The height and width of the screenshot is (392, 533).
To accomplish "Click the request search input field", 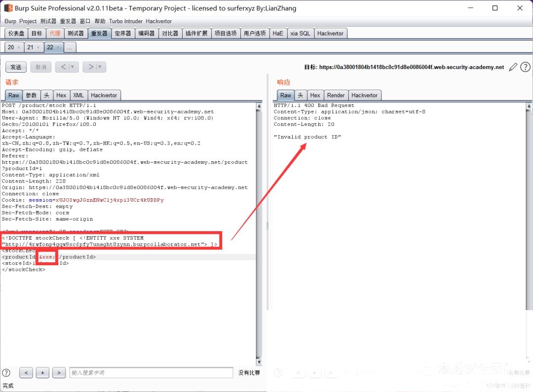I will point(152,373).
